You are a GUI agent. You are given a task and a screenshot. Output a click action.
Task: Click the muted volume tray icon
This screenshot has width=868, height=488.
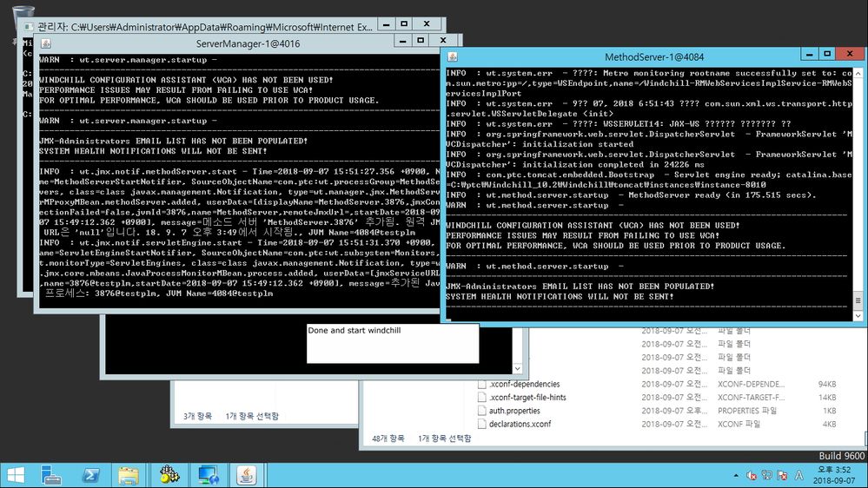tap(752, 475)
